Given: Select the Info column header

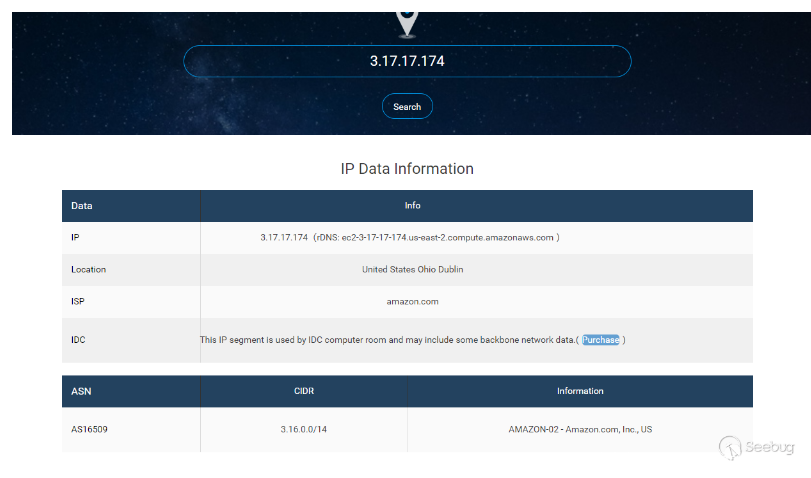Looking at the screenshot, I should [x=412, y=206].
